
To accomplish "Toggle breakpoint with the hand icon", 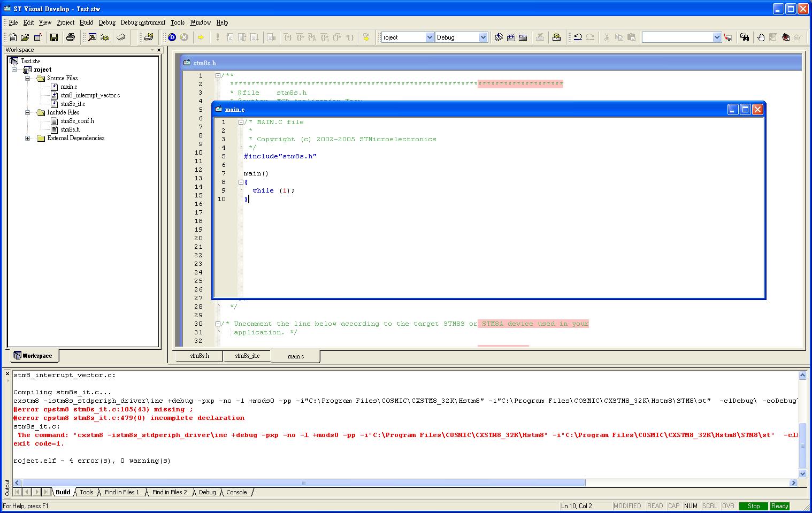I will (x=761, y=37).
